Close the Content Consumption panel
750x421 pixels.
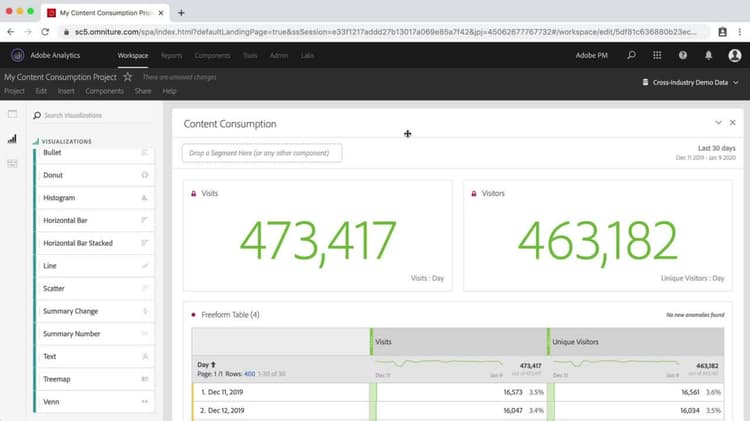[x=732, y=123]
